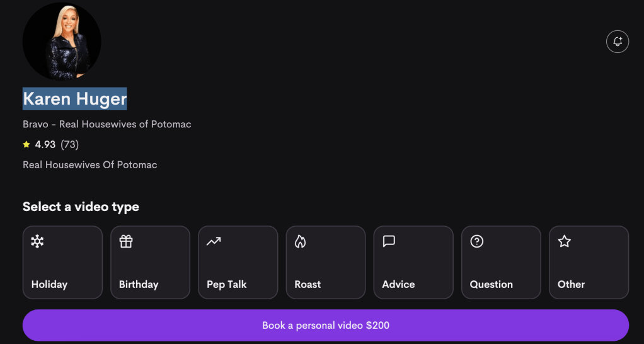This screenshot has height=344, width=644.
Task: Select the Roast video type
Action: 325,262
